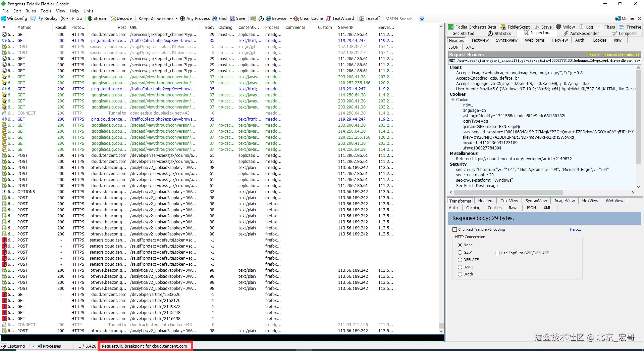Viewport: 644px width, 351px height.
Task: Toggle Capturing in the status bar
Action: (13, 346)
